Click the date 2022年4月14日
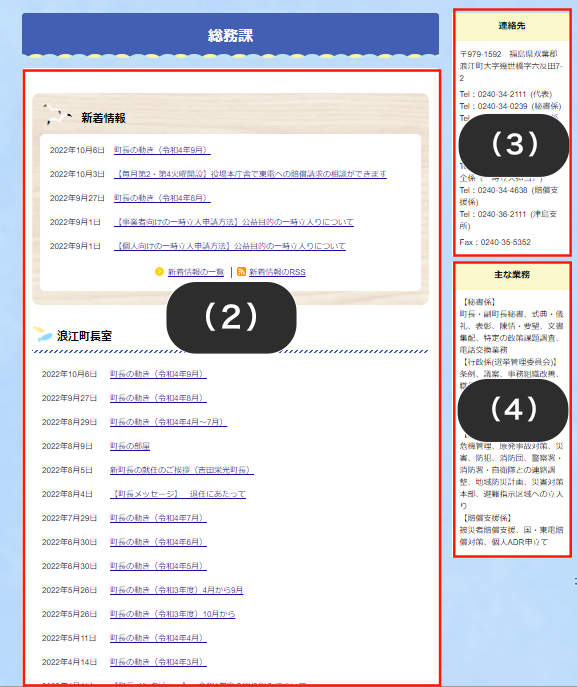The width and height of the screenshot is (577, 687). 69,662
